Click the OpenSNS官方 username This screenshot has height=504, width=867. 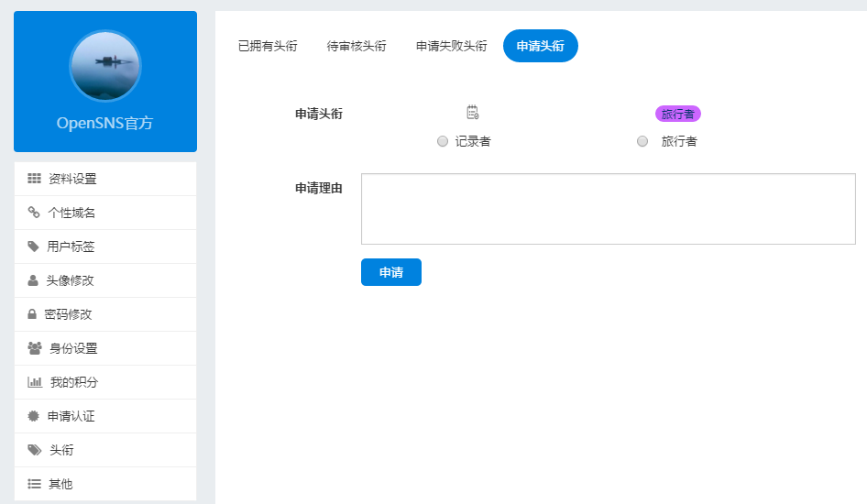pyautogui.click(x=105, y=123)
